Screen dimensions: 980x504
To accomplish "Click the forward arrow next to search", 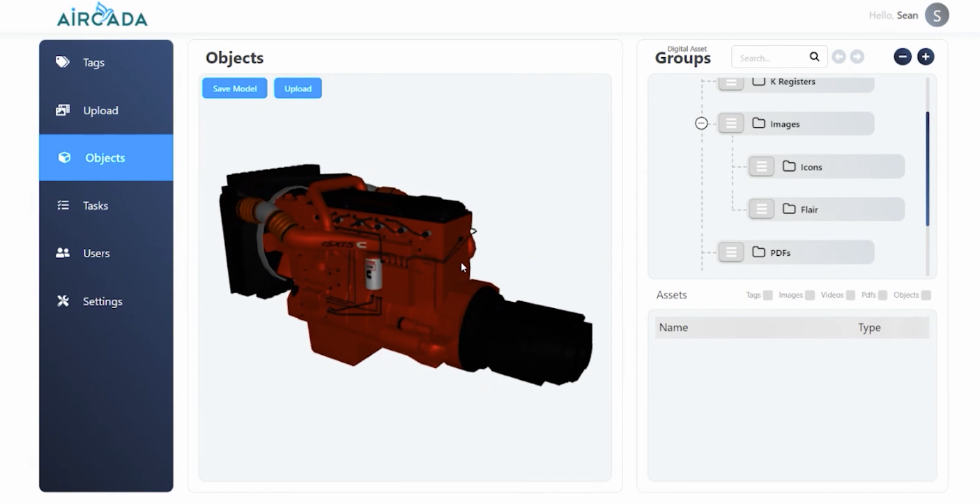I will [x=857, y=57].
